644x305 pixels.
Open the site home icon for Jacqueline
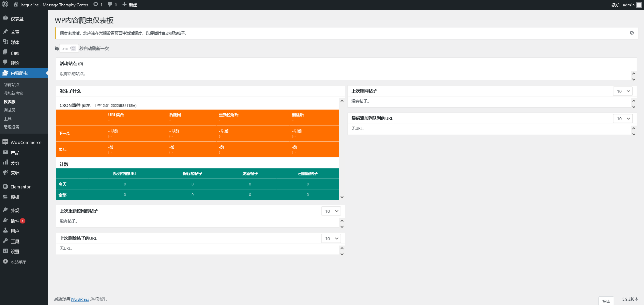(16, 4)
